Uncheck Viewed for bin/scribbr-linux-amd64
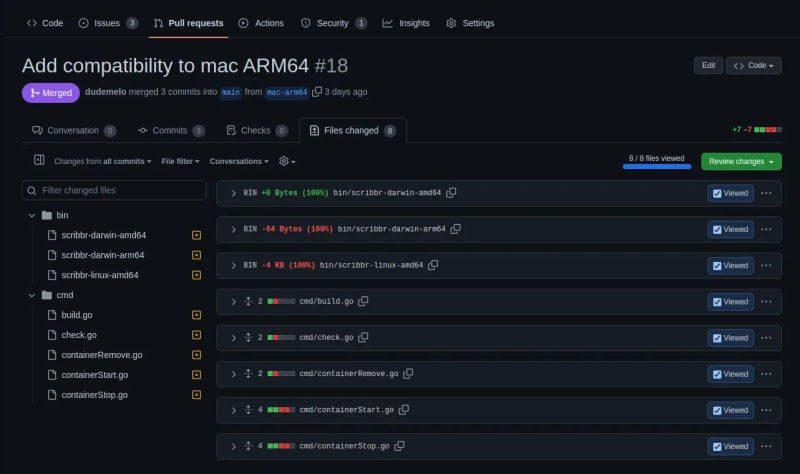This screenshot has height=474, width=800. tap(730, 266)
